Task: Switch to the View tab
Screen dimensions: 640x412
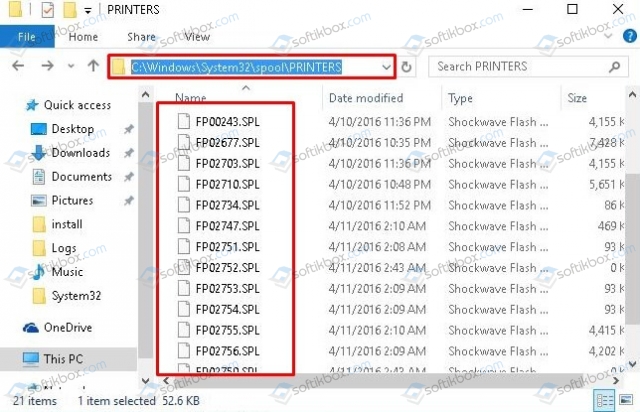Action: (x=196, y=37)
